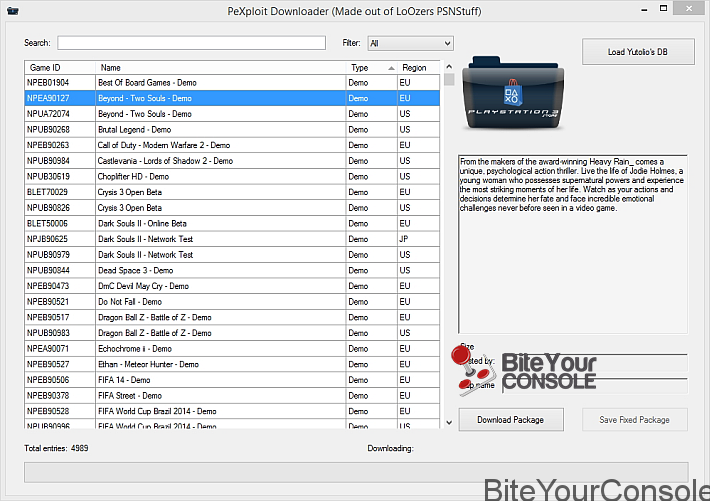Select FIFA World Cup Brazil 2014 NPEB90528
Image resolution: width=710 pixels, height=501 pixels.
point(232,411)
